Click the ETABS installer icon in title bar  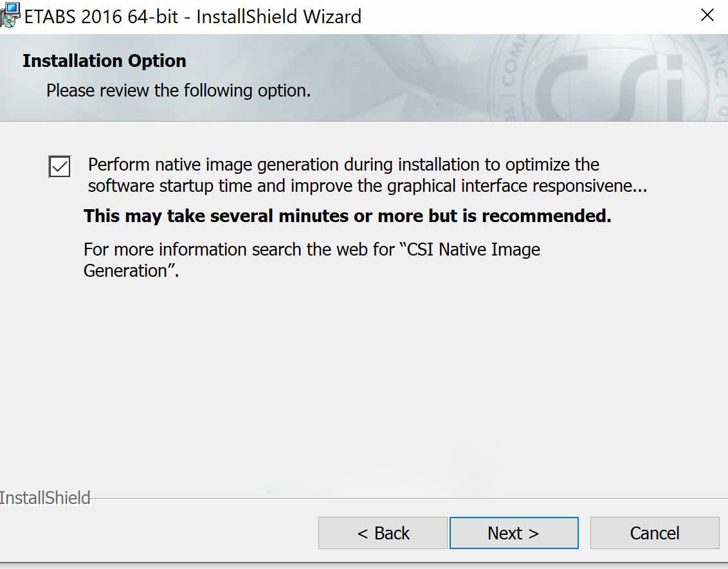point(10,15)
